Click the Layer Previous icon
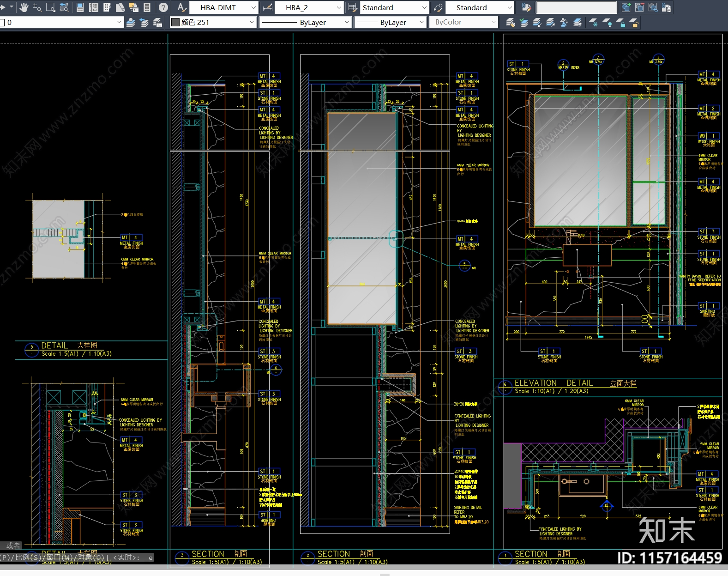728x576 pixels. pos(144,22)
